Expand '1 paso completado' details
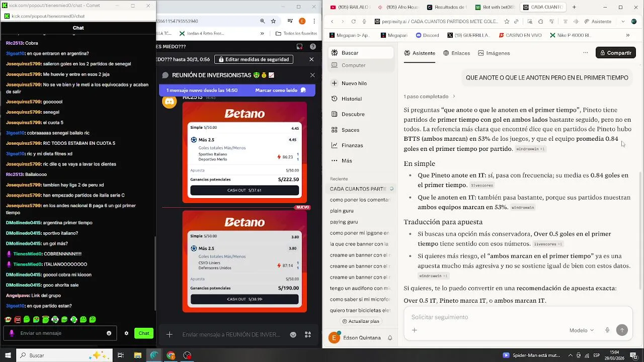Image resolution: width=644 pixels, height=362 pixels. coord(429,96)
